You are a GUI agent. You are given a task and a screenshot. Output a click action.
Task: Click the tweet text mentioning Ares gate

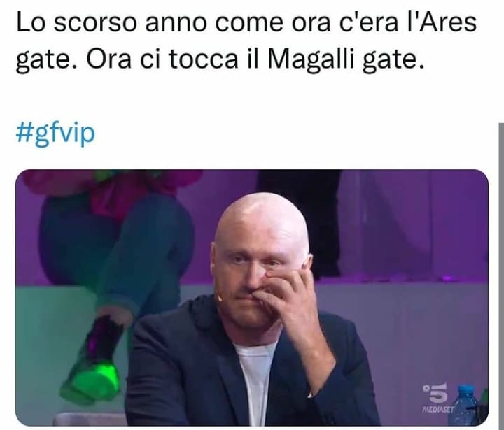246,41
